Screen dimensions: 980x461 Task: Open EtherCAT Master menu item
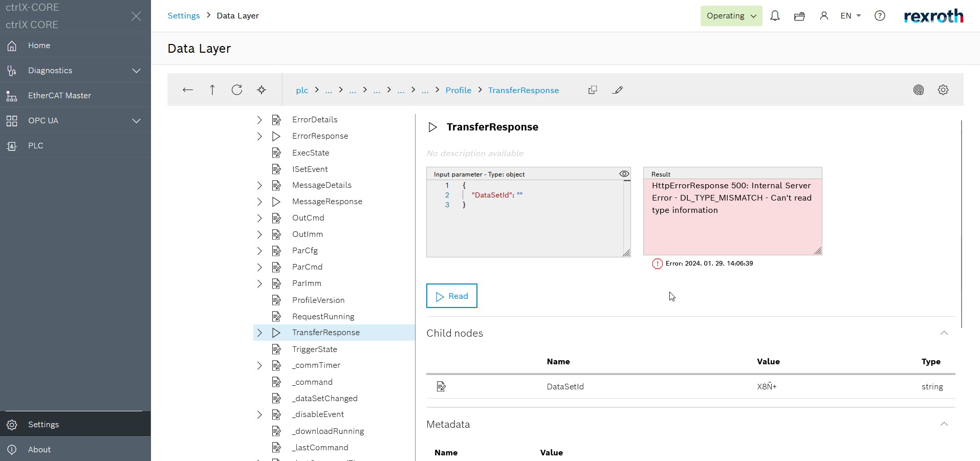click(x=75, y=96)
